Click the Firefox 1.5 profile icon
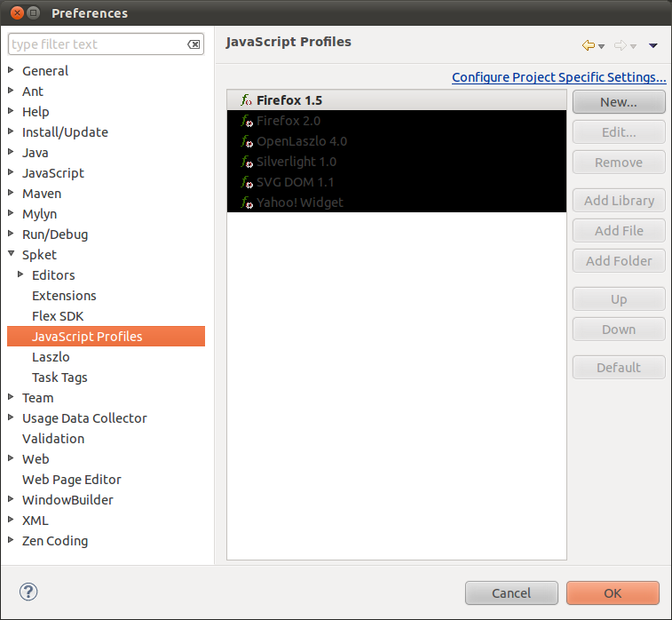This screenshot has width=672, height=620. pos(247,100)
